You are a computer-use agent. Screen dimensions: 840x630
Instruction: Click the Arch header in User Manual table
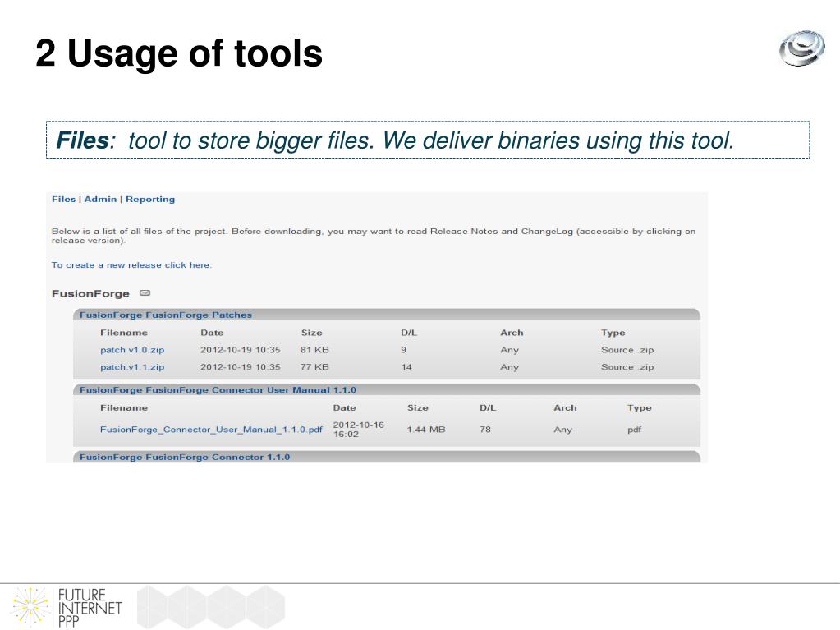click(x=565, y=407)
